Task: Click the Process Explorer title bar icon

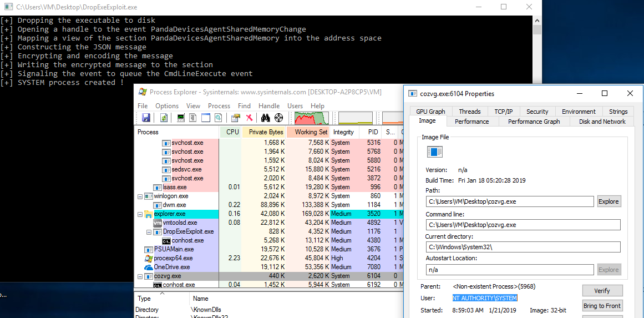Action: point(143,92)
